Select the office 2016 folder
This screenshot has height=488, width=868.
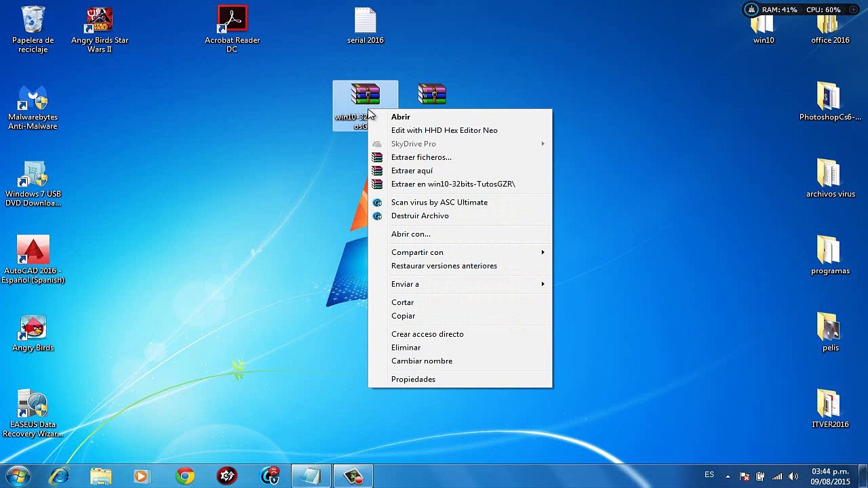click(x=830, y=30)
